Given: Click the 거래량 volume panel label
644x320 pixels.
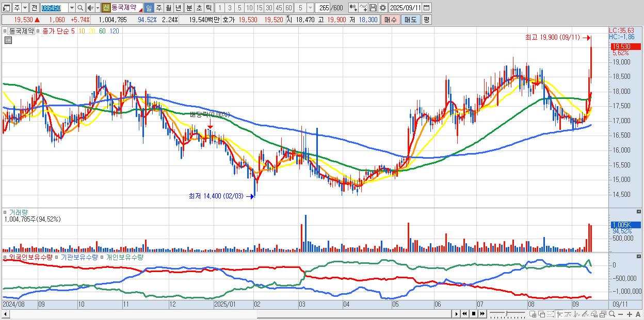Looking at the screenshot, I should tap(19, 212).
